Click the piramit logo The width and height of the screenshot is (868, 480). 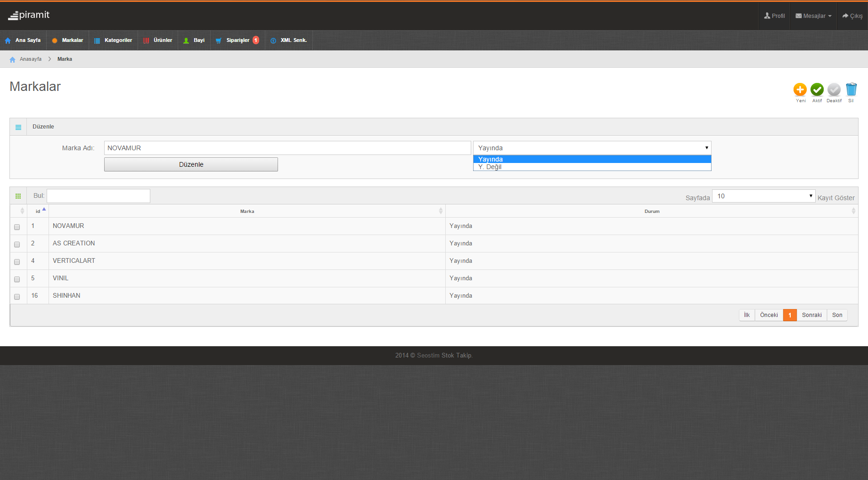(29, 15)
